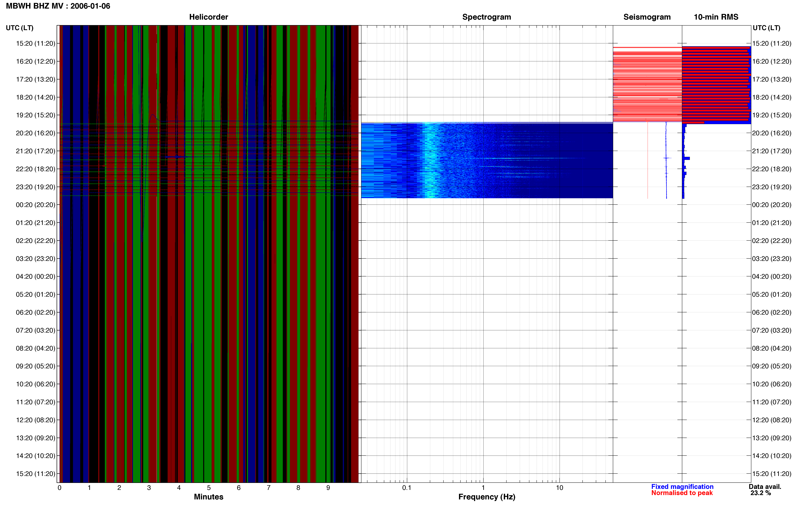Click the right axis label '02:20 (22:20)'
Screen dimensions: 812x508
pyautogui.click(x=772, y=241)
